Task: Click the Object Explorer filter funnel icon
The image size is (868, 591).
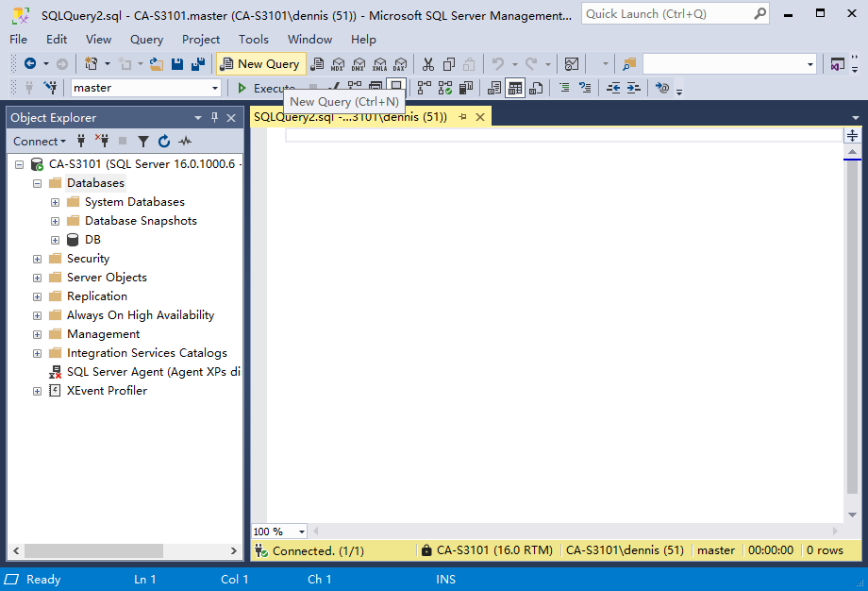Action: [143, 141]
